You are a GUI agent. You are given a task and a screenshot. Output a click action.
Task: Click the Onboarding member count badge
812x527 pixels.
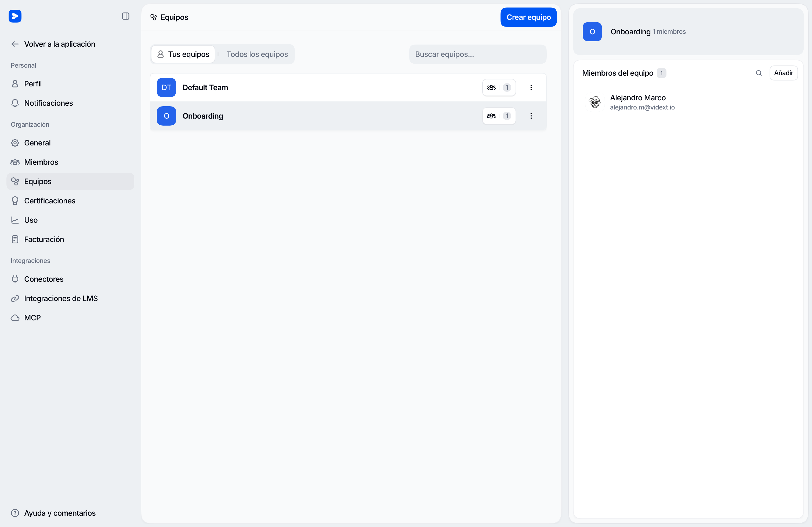(x=499, y=116)
